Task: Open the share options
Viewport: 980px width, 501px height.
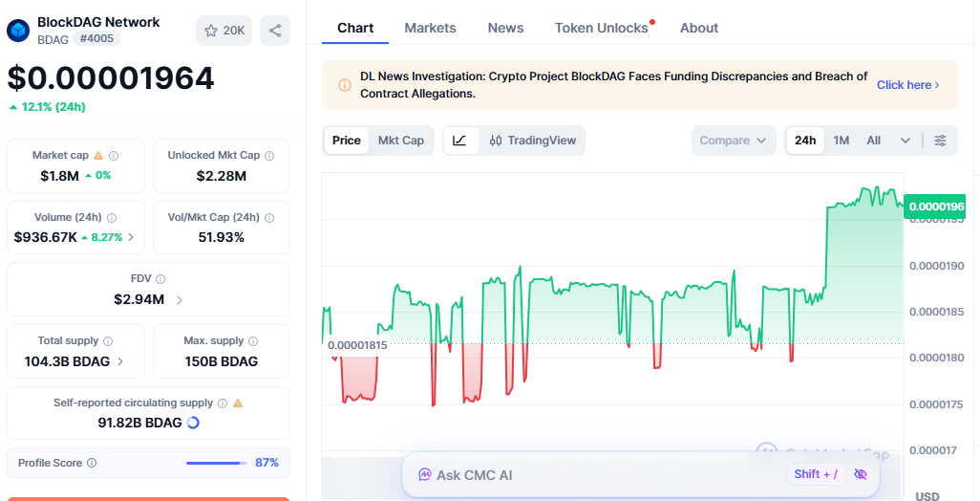Action: [275, 31]
